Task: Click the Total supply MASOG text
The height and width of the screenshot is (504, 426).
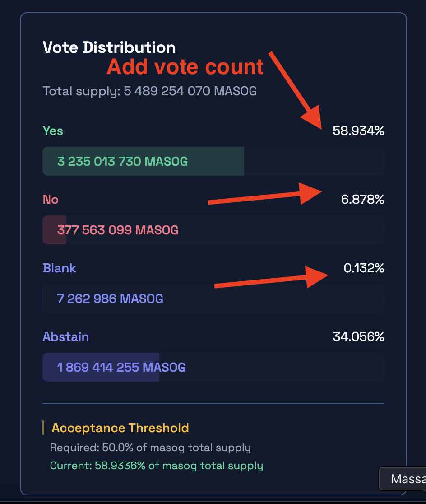Action: pyautogui.click(x=150, y=91)
